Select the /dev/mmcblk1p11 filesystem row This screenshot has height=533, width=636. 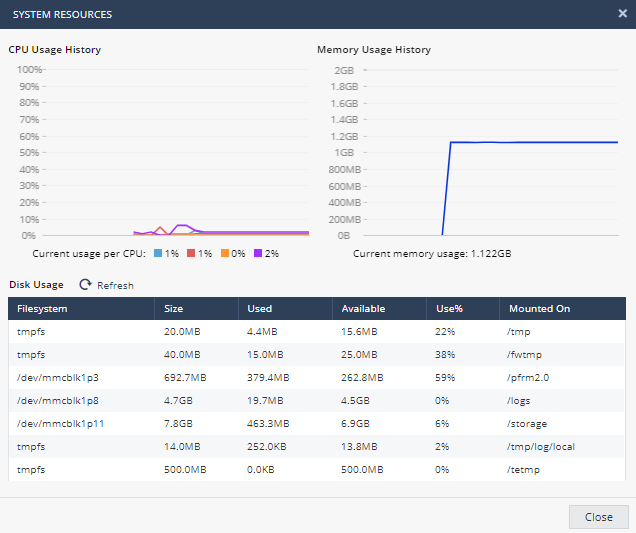click(x=60, y=425)
